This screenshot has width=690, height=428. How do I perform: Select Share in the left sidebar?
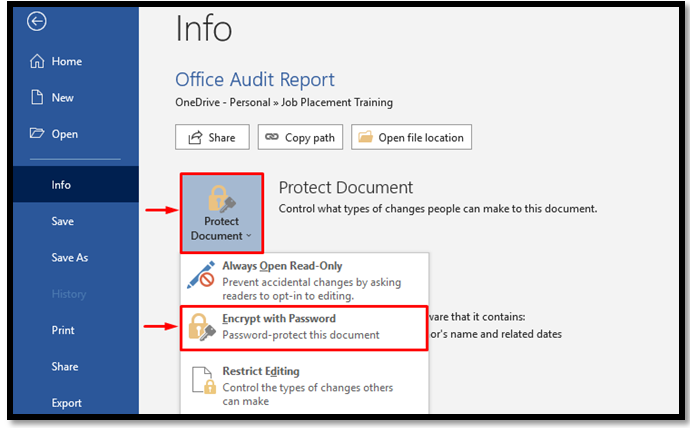coord(76,366)
